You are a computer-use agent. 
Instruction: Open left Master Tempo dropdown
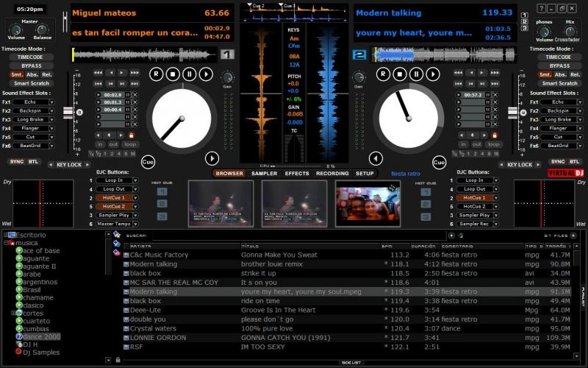135,224
